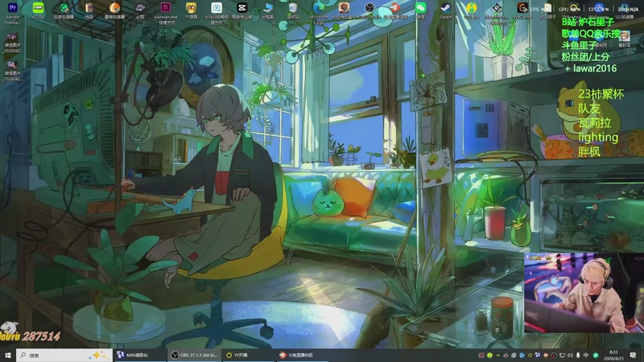This screenshot has width=644, height=362.
Task: Switch to OBS 27.1.3 taskbar window
Action: [x=194, y=355]
